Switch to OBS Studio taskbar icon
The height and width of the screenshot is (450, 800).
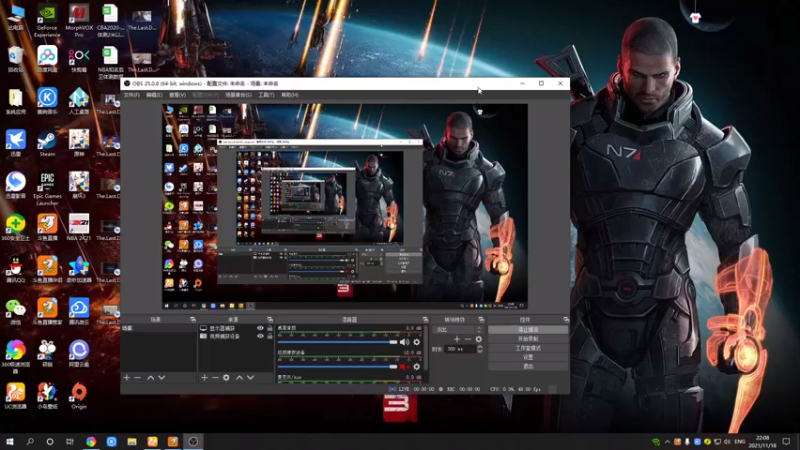[193, 441]
